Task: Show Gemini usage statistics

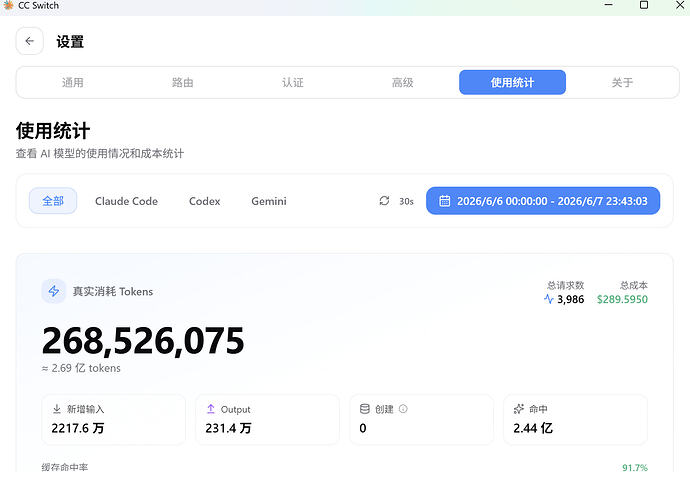Action: [x=269, y=201]
